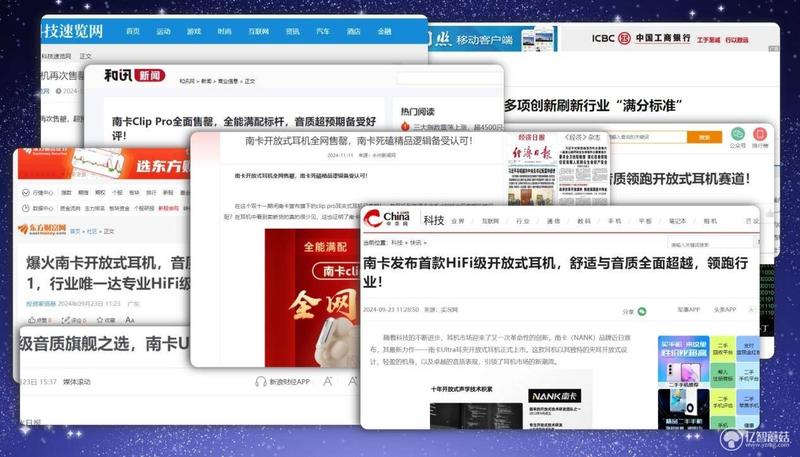The height and width of the screenshot is (457, 800).
Task: Click the orange search button
Action: 704,137
